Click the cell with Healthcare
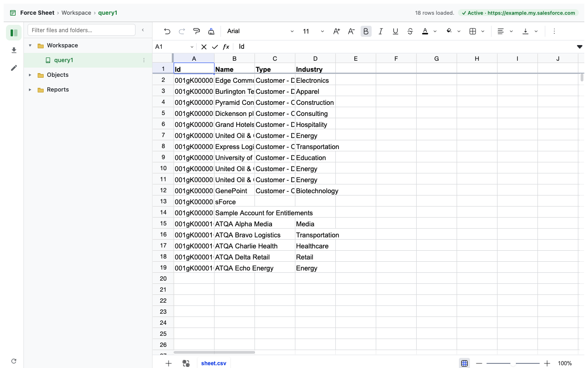Viewport: 588px width, 368px height. tap(315, 246)
